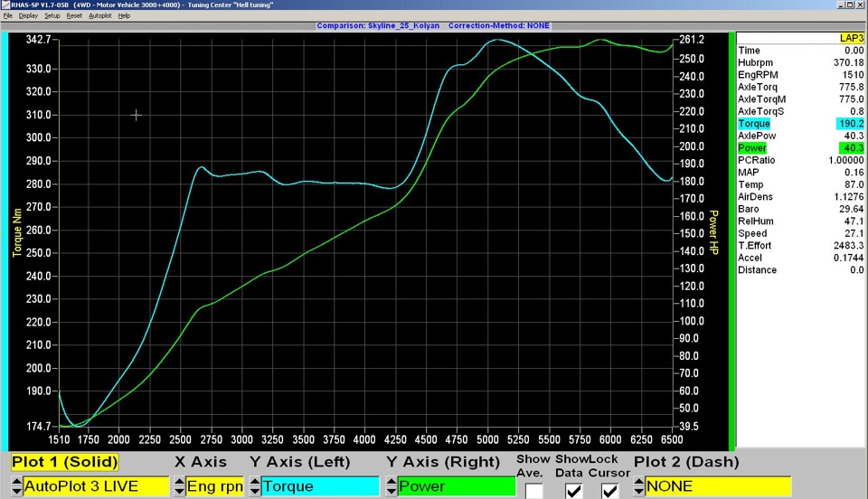Click the AxleTorqM value 775.0
Screen dimensions: 868x499
click(x=852, y=99)
